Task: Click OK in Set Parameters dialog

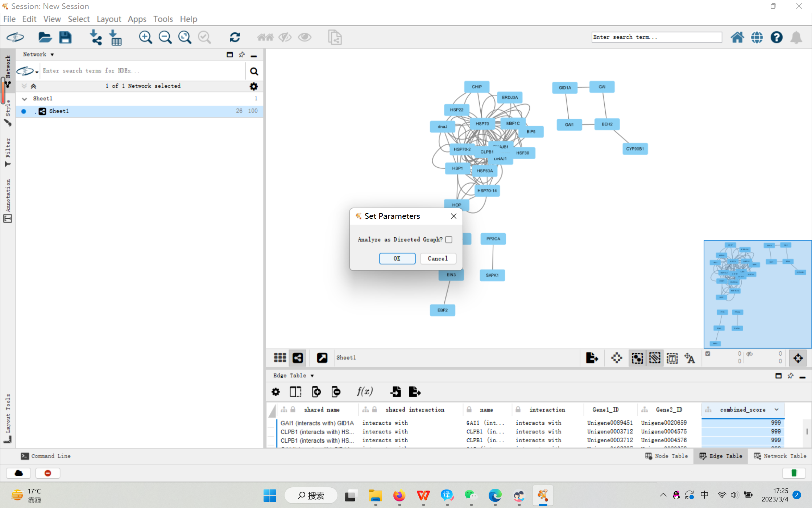Action: (x=397, y=258)
